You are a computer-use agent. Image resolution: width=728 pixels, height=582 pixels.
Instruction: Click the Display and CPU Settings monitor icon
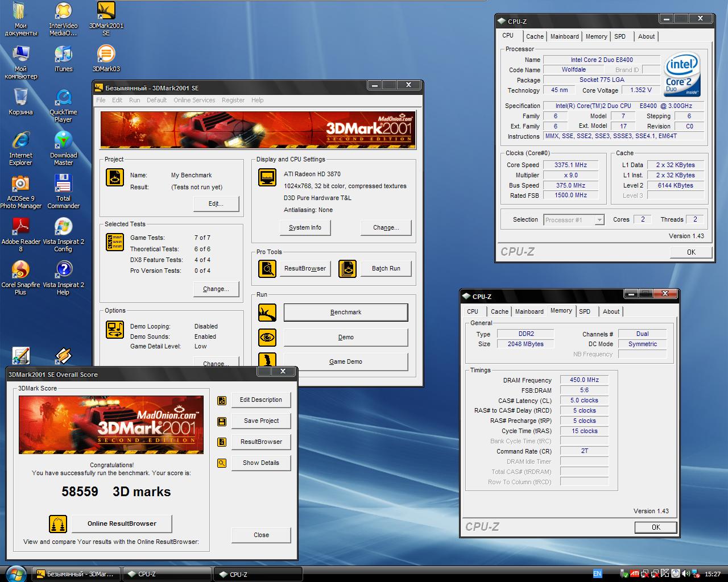267,177
